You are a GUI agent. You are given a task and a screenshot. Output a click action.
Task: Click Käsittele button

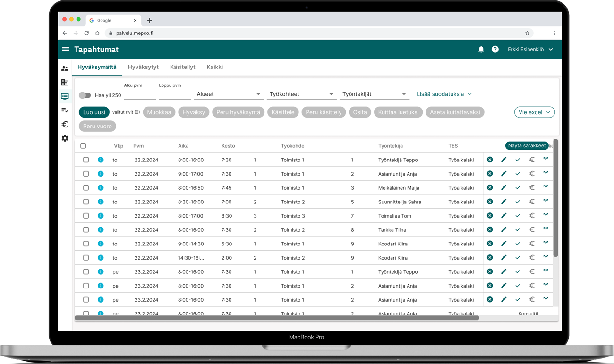click(283, 112)
